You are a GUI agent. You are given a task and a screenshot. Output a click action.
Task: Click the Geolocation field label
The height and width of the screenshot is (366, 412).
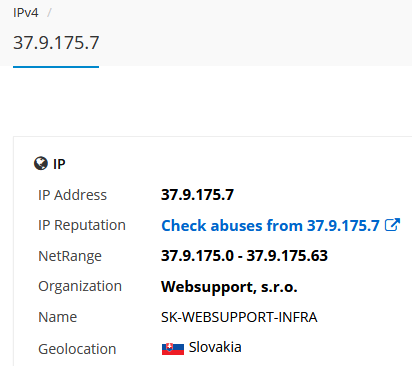click(x=77, y=349)
